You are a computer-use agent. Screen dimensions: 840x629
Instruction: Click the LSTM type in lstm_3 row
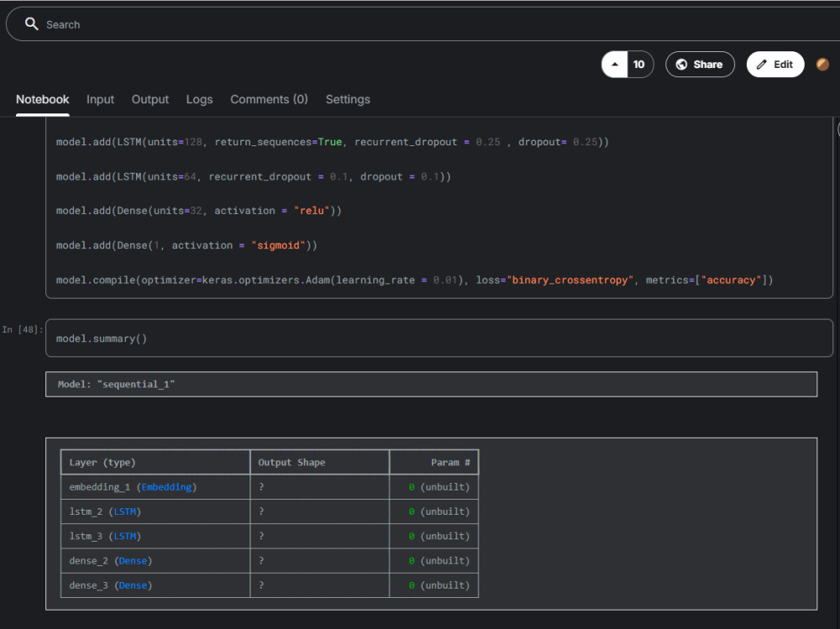point(125,537)
